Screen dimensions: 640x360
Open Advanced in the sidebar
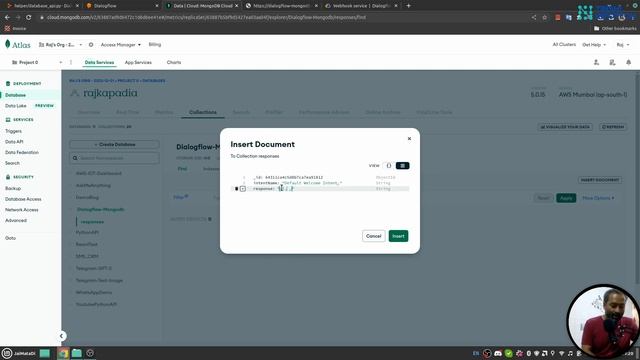[x=16, y=220]
